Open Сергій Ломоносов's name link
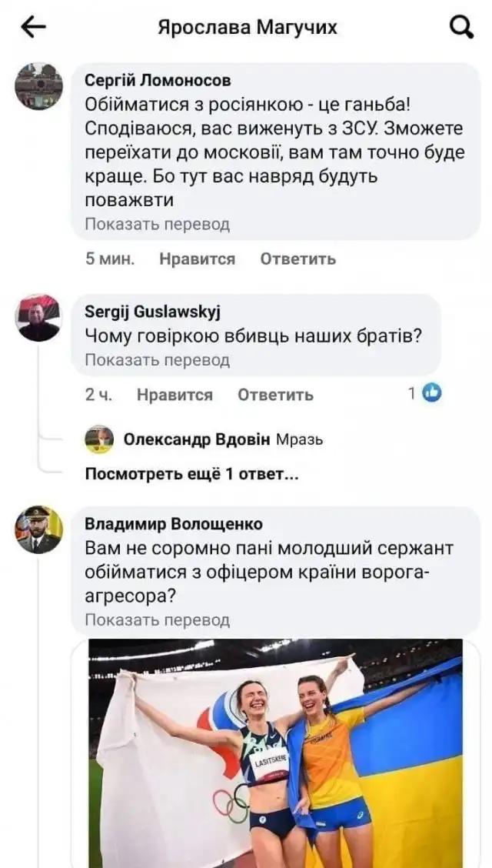The width and height of the screenshot is (492, 868). click(x=157, y=80)
